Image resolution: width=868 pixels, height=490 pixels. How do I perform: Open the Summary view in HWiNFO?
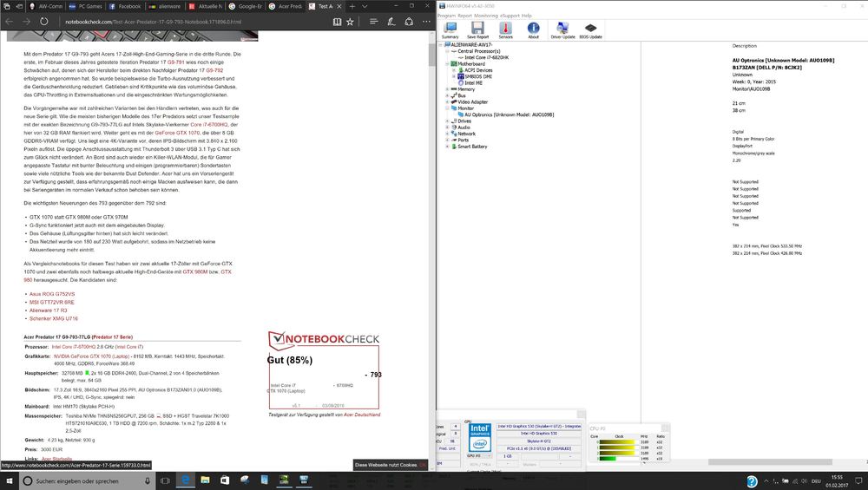tap(450, 29)
